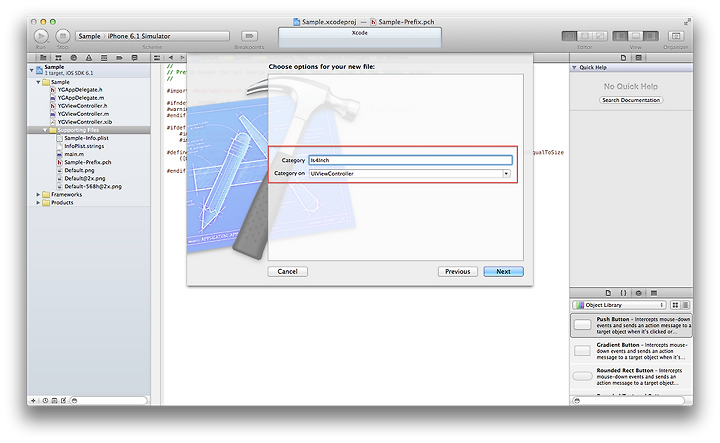Show the Issue navigator
The width and height of the screenshot is (720, 443).
pos(89,58)
